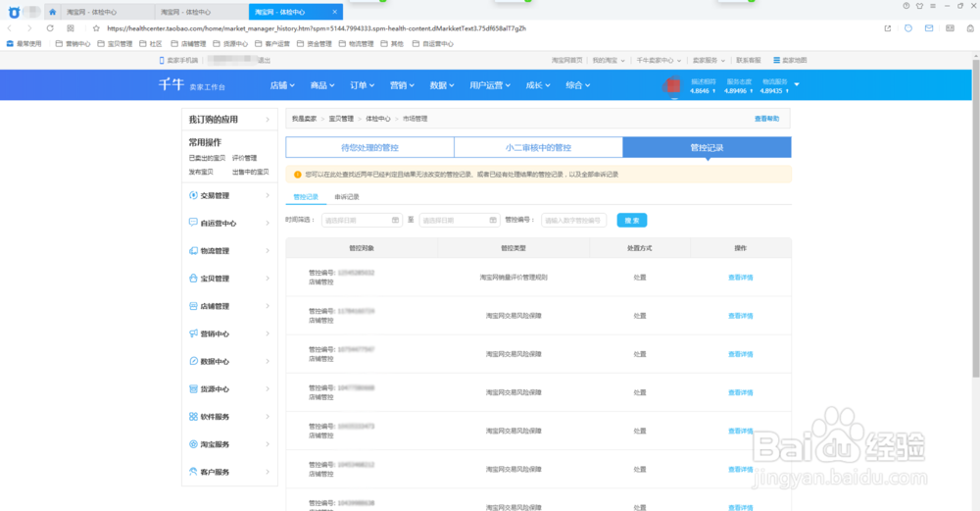Click the clock toolbar icon
Screen dimensions: 980x511
[x=908, y=28]
